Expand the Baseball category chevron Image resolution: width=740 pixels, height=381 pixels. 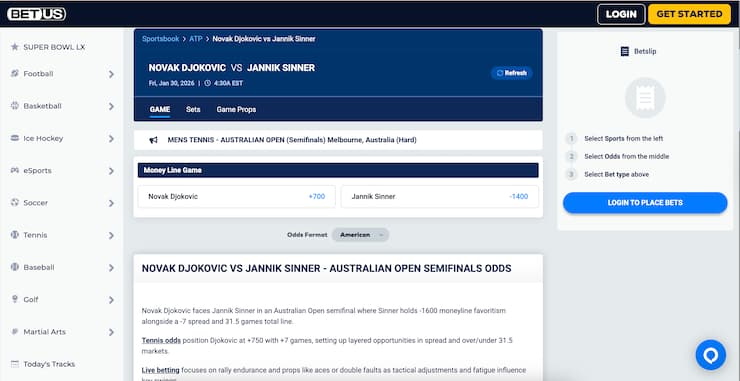click(x=111, y=268)
